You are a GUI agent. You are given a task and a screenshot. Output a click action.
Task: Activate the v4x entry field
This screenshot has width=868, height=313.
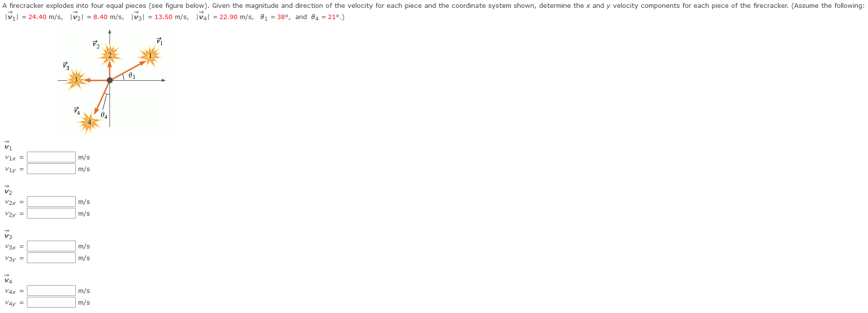(51, 291)
